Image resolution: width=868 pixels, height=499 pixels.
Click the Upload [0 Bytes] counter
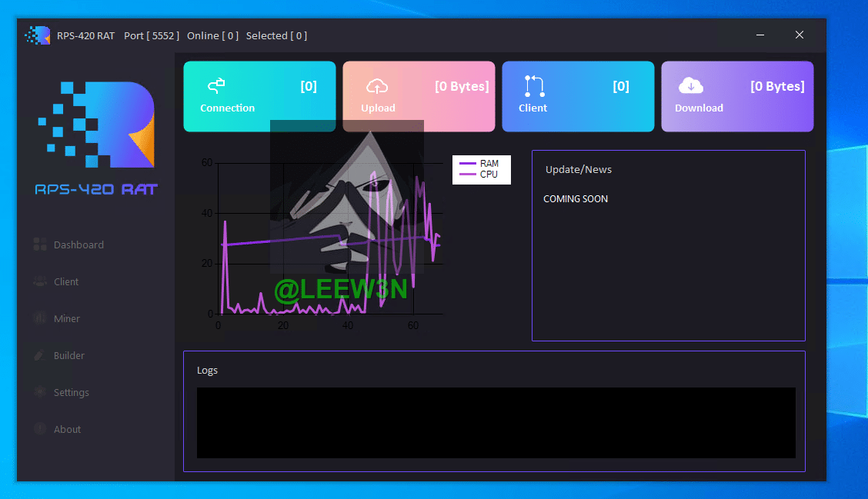pos(462,86)
